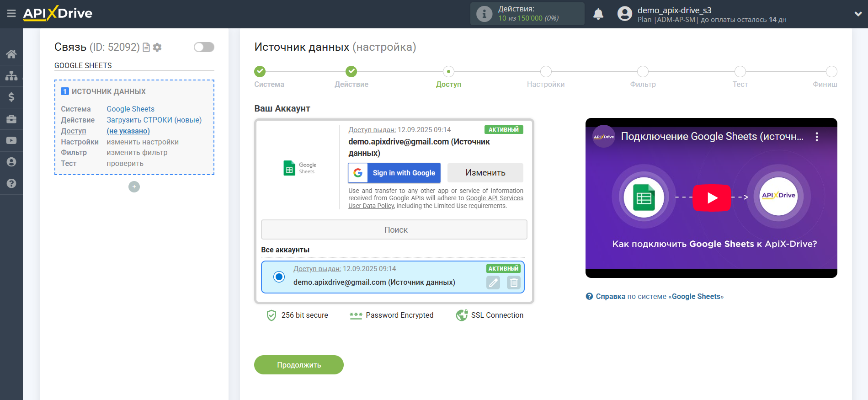Expand the account dropdown chevron
Image resolution: width=868 pixels, height=400 pixels.
[x=858, y=14]
